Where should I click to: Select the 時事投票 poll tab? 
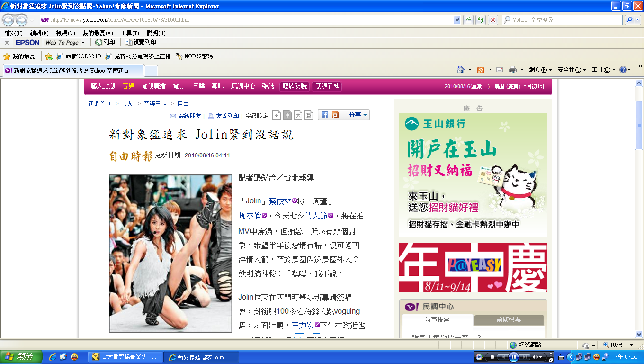[438, 320]
